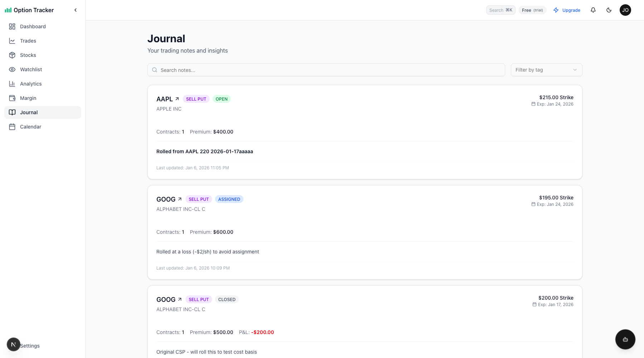Open the global Search ⌘K box
This screenshot has width=644, height=358.
pos(501,10)
